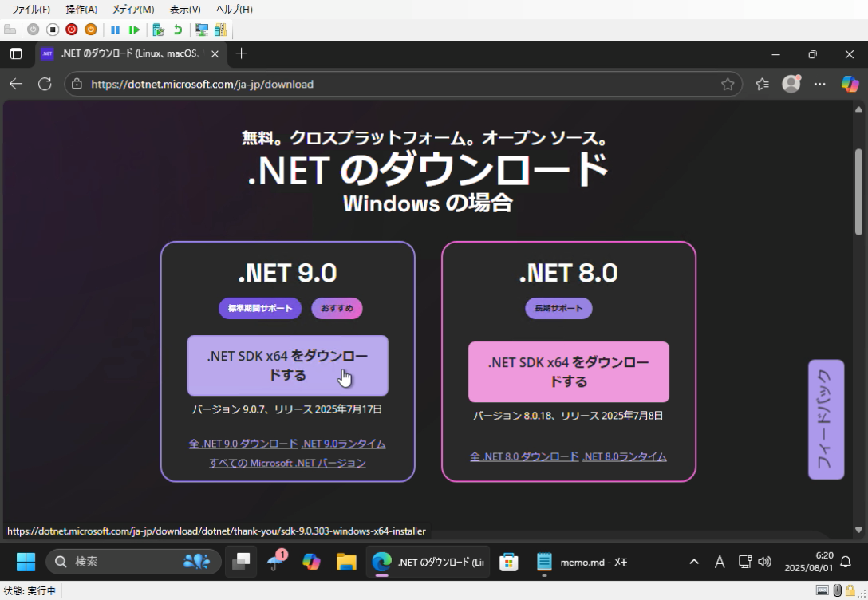Select the .NET のダウンロード browser tab

pos(131,53)
